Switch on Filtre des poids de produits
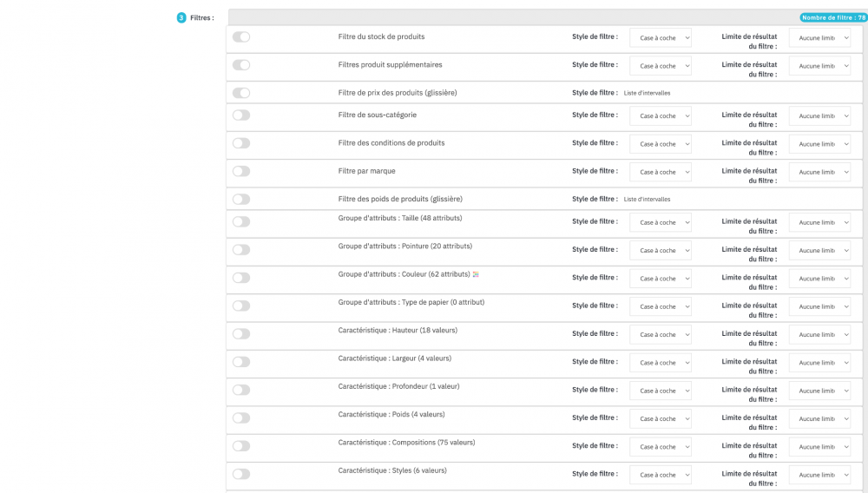 tap(241, 199)
